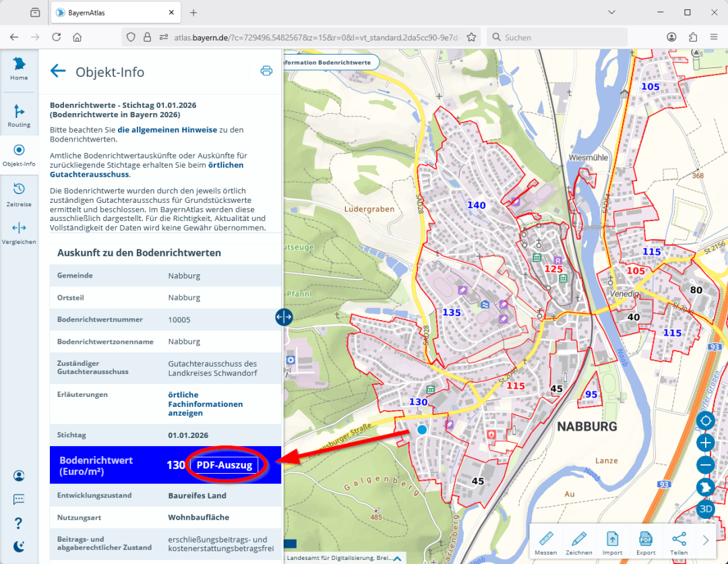Image resolution: width=728 pixels, height=564 pixels.
Task: Toggle dark mode moon icon
Action: tap(19, 546)
